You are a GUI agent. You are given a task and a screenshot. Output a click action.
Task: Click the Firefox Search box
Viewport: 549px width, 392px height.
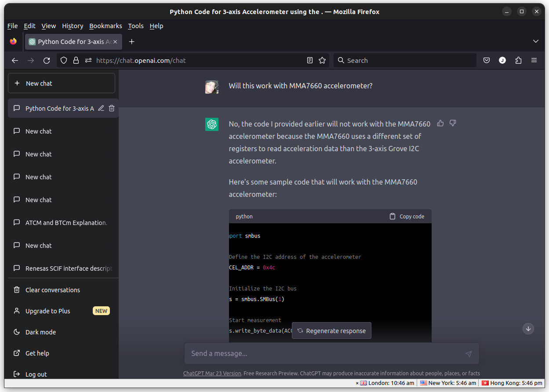point(405,61)
